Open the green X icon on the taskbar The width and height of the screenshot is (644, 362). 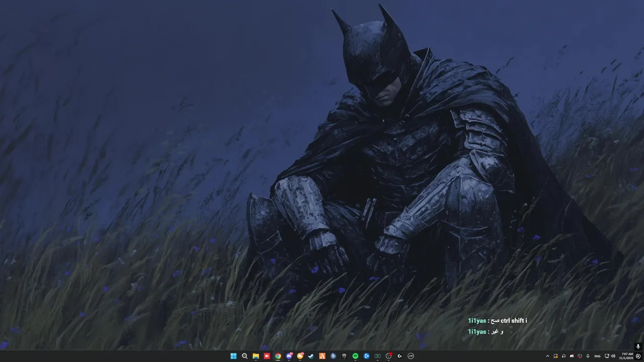377,356
